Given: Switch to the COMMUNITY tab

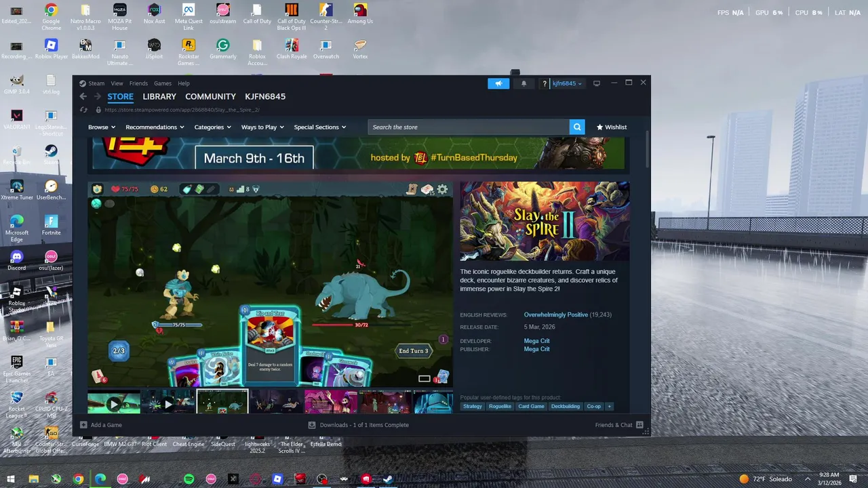Looking at the screenshot, I should pos(210,96).
